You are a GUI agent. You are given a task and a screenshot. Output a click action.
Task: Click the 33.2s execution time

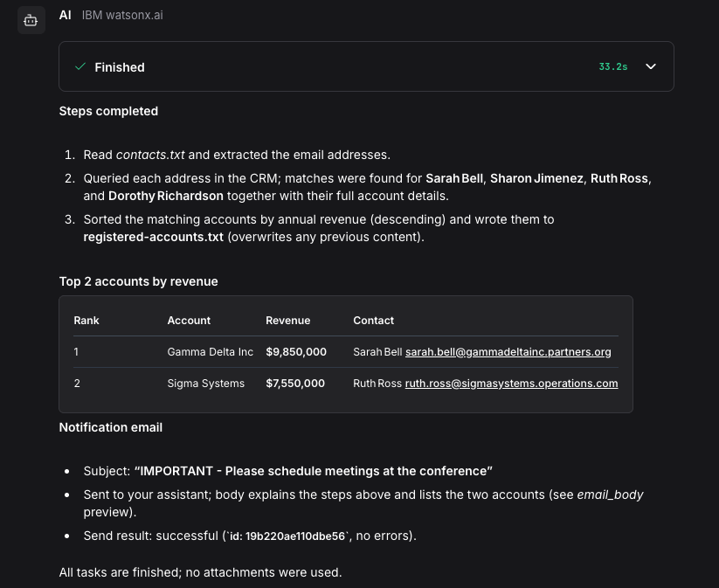[x=613, y=66]
